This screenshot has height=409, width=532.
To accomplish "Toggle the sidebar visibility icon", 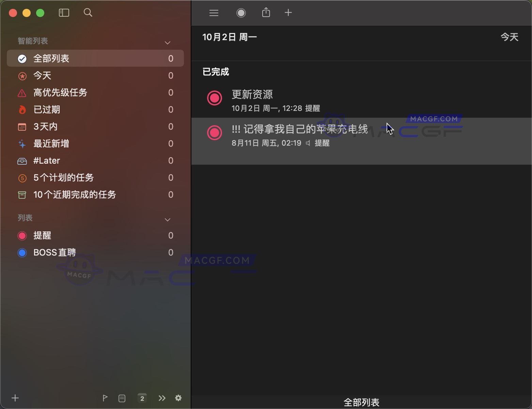I will [x=64, y=13].
